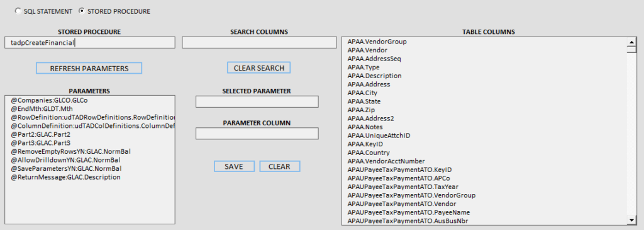Image resolution: width=644 pixels, height=230 pixels.
Task: Select APAUPayeeTaxPaymentATO.Vendor column
Action: pyautogui.click(x=485, y=204)
